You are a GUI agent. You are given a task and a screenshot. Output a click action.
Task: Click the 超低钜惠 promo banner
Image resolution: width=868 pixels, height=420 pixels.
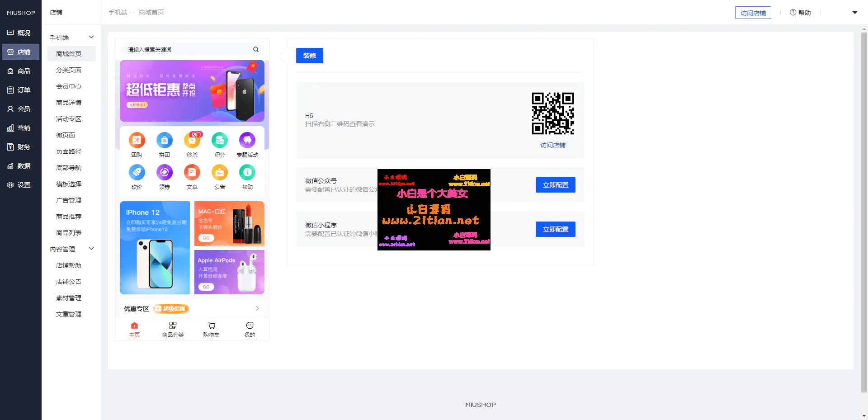(192, 91)
